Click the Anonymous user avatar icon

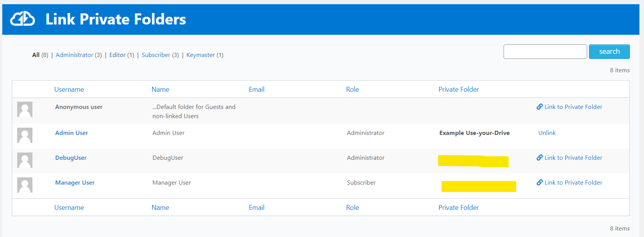click(x=25, y=109)
